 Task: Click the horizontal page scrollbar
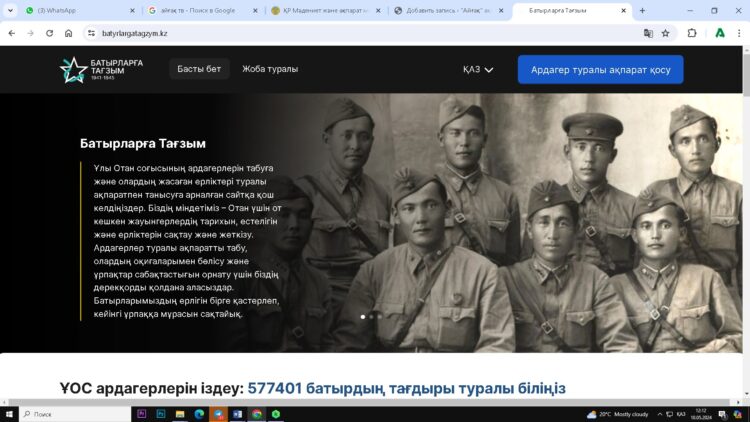(371, 402)
